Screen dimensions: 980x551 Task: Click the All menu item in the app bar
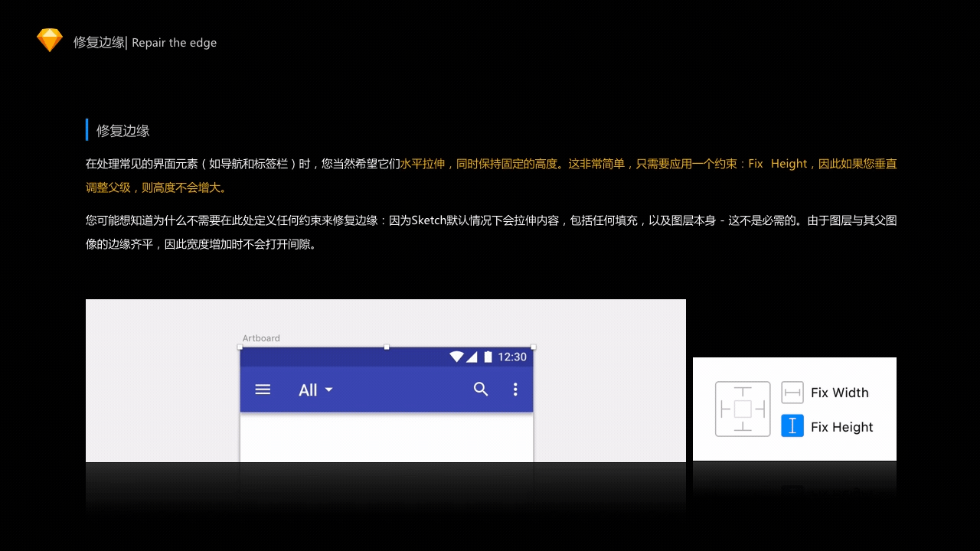(x=309, y=390)
